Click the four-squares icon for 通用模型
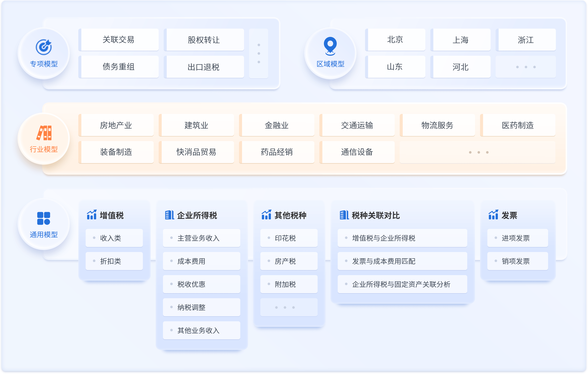Screen dimensions: 588x374 44,218
